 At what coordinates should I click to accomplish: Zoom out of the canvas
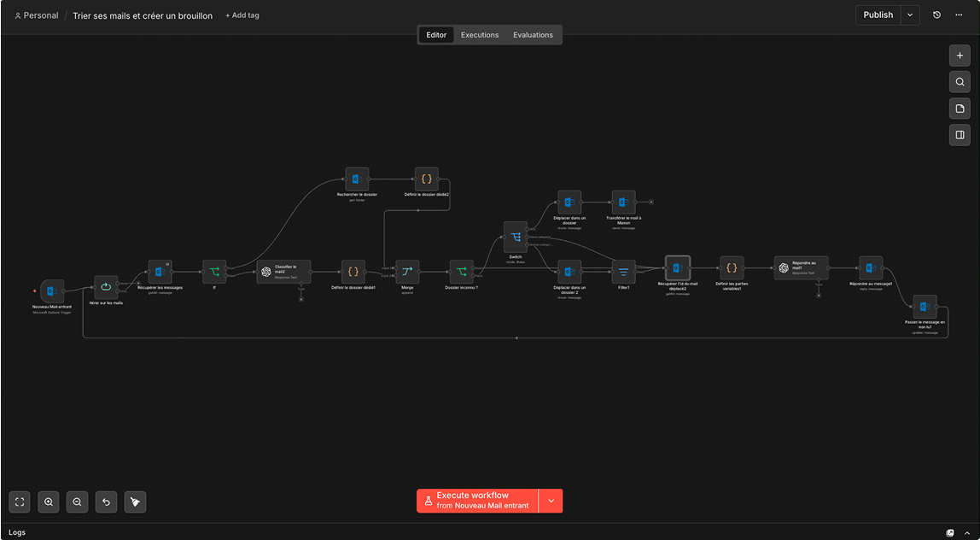point(77,502)
